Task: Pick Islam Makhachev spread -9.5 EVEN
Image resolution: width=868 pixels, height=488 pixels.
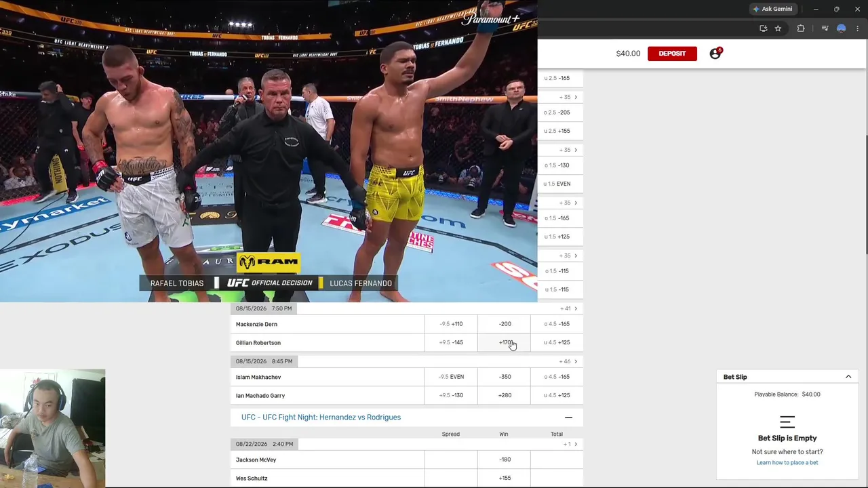Action: pyautogui.click(x=451, y=377)
